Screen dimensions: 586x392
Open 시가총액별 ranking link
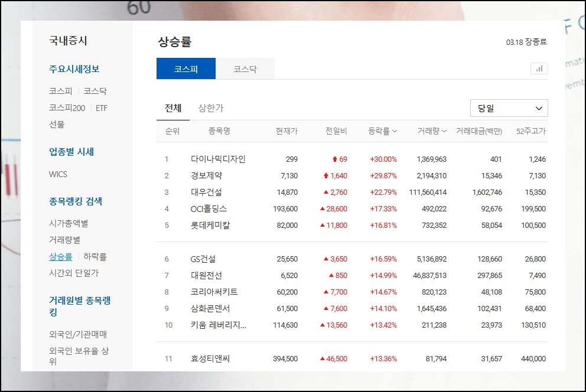coord(69,224)
